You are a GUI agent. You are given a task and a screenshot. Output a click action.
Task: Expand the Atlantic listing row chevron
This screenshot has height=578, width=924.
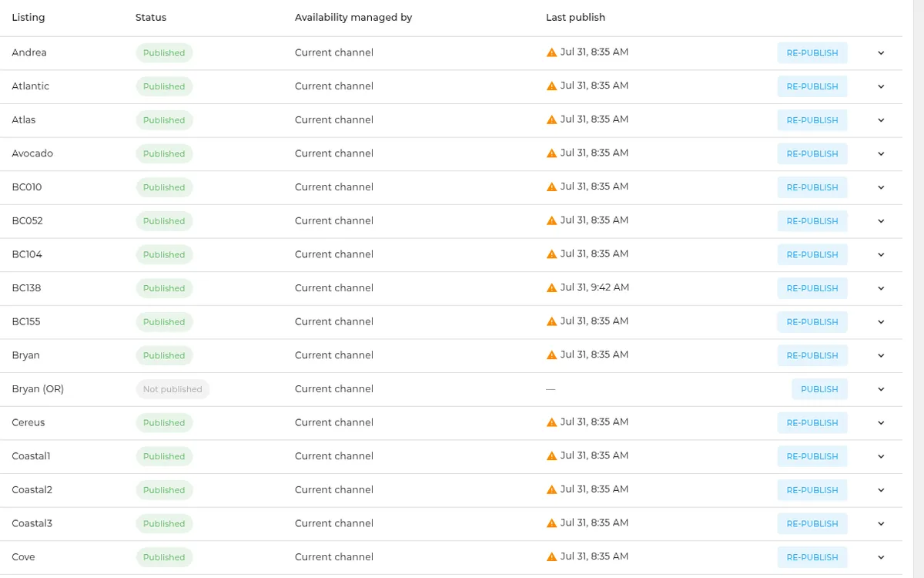881,86
